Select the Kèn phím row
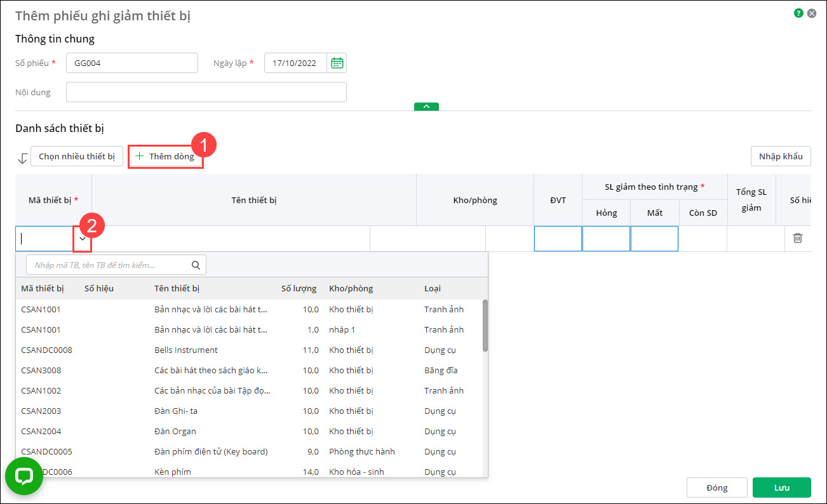 click(x=249, y=470)
